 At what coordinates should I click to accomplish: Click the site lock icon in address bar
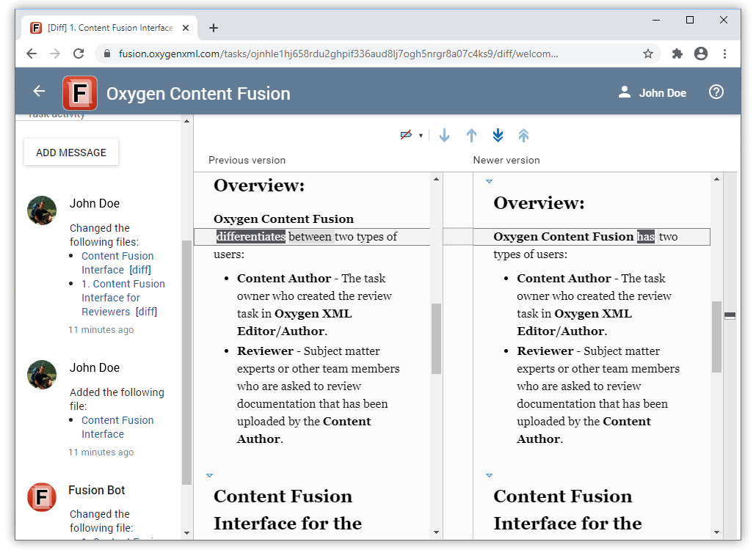pyautogui.click(x=107, y=54)
